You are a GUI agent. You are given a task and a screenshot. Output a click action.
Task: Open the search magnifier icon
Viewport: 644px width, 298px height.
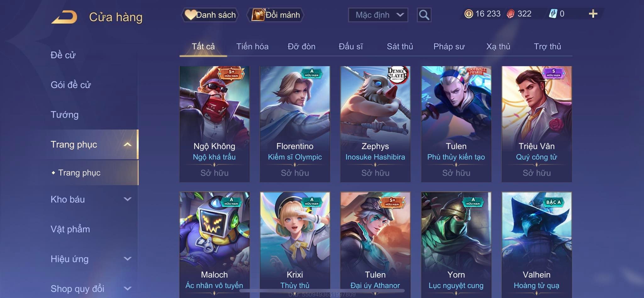coord(424,15)
